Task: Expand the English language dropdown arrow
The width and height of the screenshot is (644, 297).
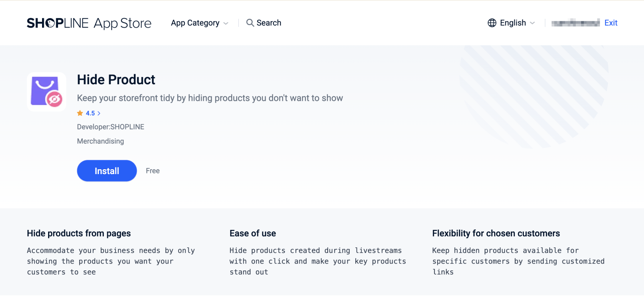Action: click(533, 23)
